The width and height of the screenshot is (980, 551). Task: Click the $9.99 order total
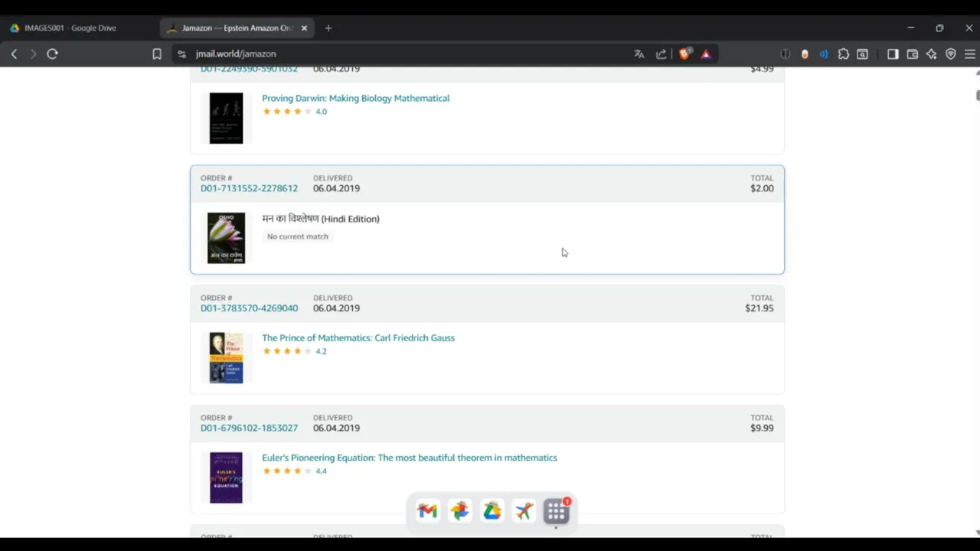(762, 428)
